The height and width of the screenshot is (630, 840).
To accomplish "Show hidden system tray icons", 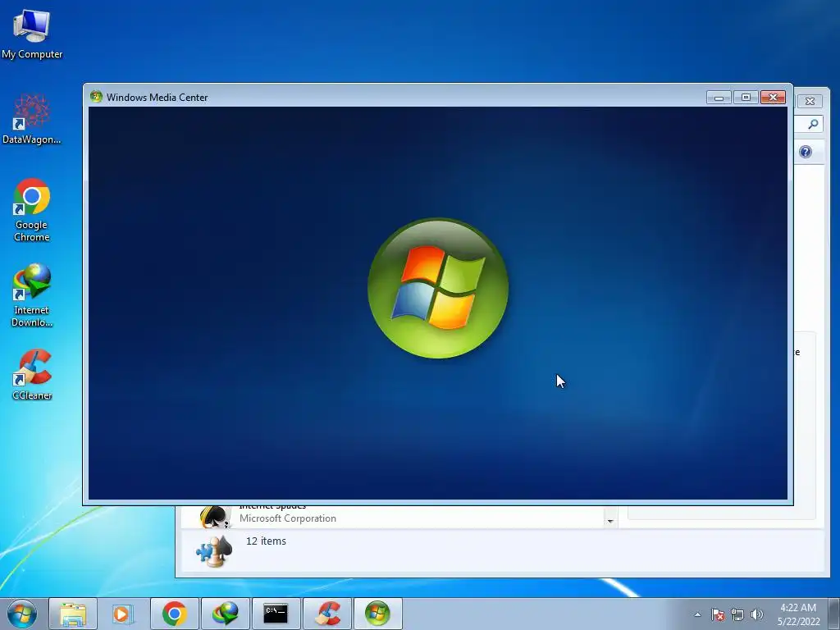I will 697,614.
